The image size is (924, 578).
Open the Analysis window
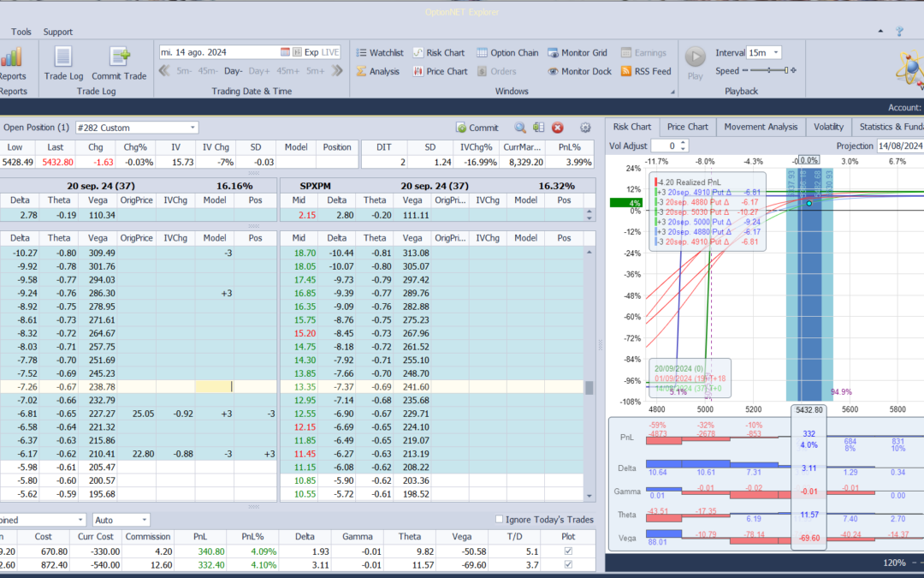coord(377,72)
